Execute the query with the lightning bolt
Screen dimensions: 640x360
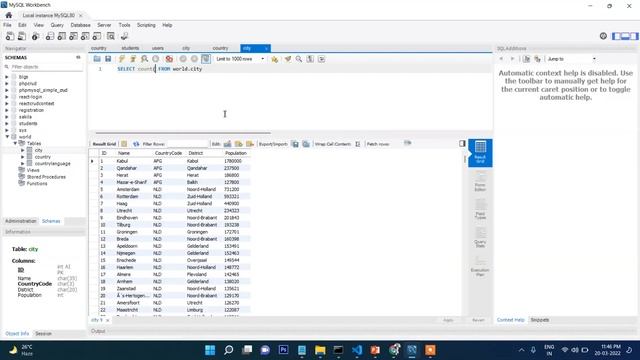122,59
